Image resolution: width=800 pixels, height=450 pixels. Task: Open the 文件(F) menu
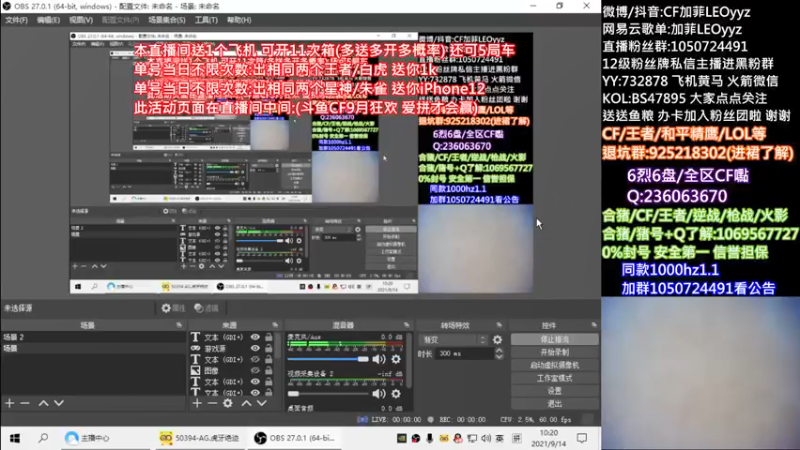point(16,20)
